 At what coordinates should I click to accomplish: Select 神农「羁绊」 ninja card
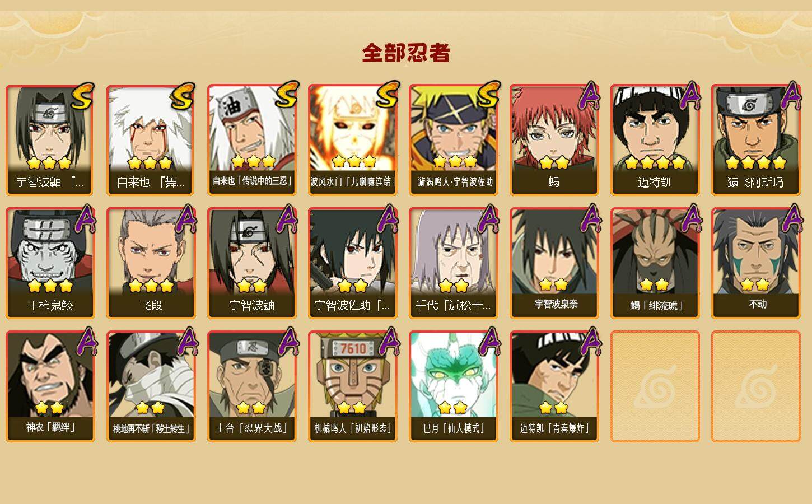[50, 386]
